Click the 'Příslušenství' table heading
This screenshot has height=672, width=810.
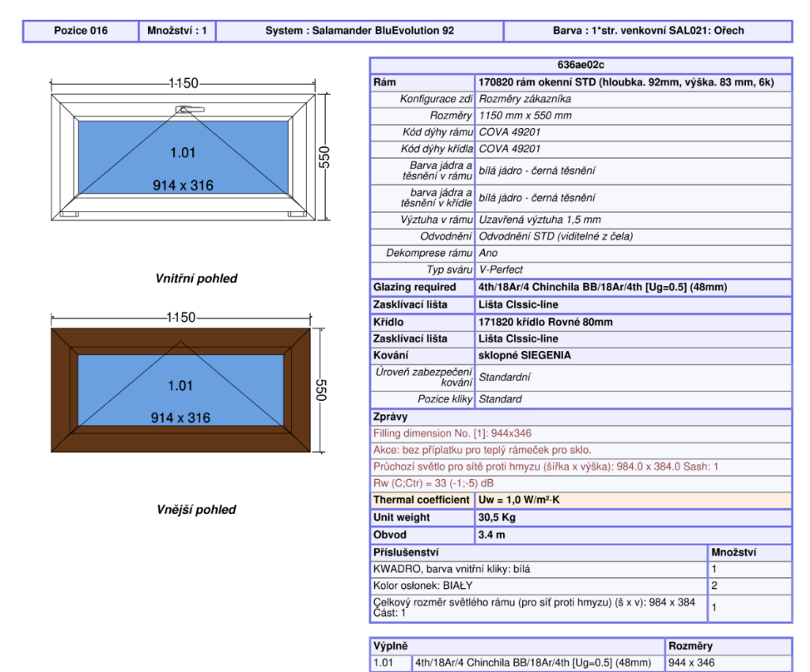click(406, 553)
